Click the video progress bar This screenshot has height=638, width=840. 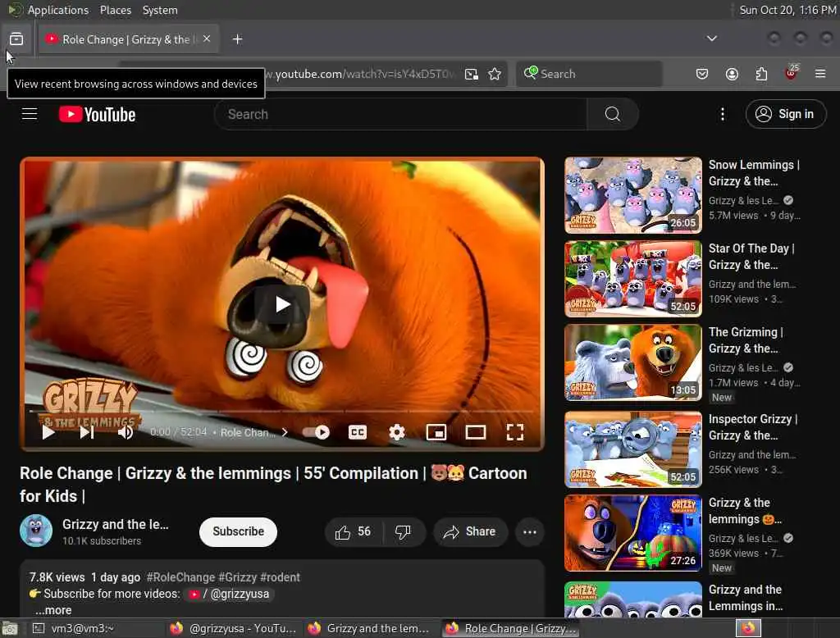pos(282,412)
